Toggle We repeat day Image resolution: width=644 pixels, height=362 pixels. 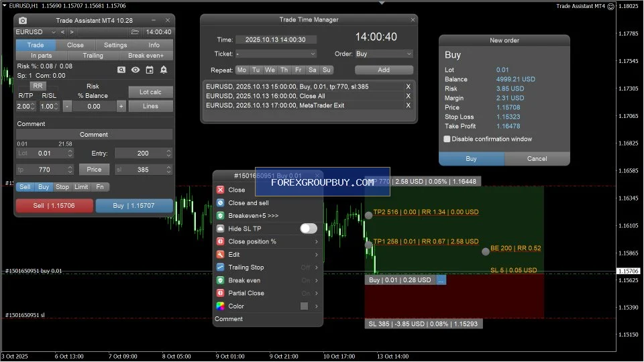click(x=270, y=70)
